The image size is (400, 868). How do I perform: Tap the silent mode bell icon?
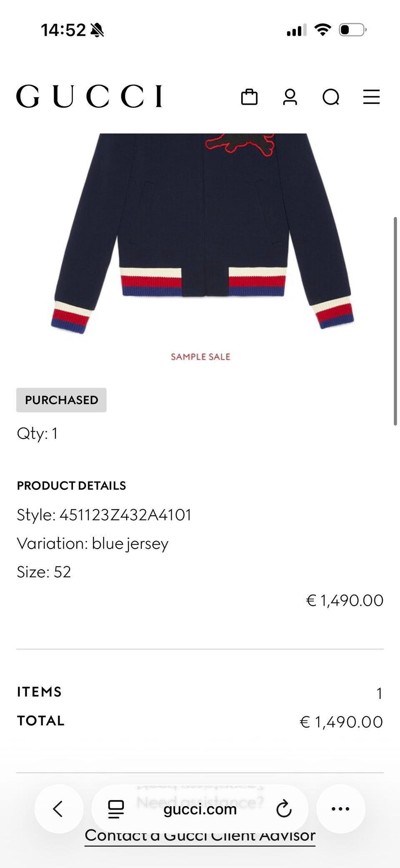(97, 30)
